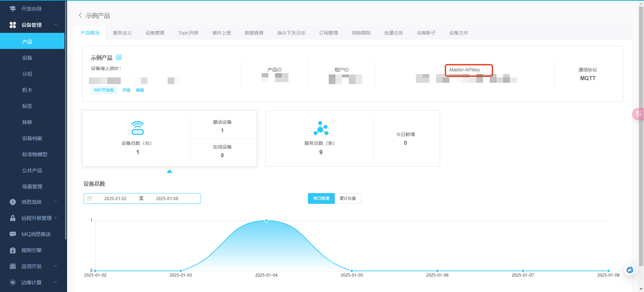This screenshot has height=292, width=644.
Task: Switch chart to 累计总量 view
Action: coord(348,198)
